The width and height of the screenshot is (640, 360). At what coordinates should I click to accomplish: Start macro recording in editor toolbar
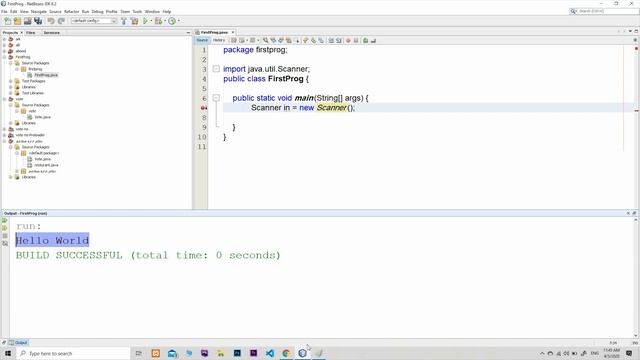[348, 40]
